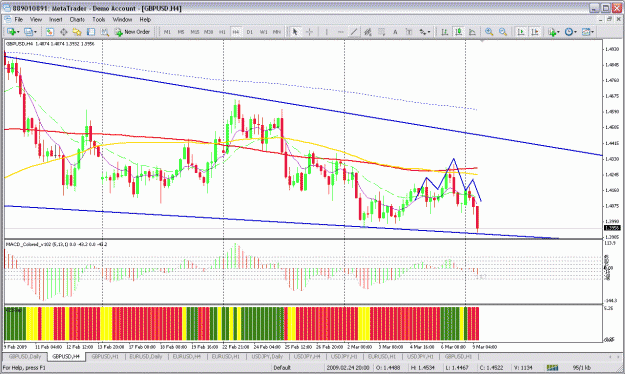The image size is (625, 374).
Task: Switch chart to W1 timeframe
Action: pos(263,32)
